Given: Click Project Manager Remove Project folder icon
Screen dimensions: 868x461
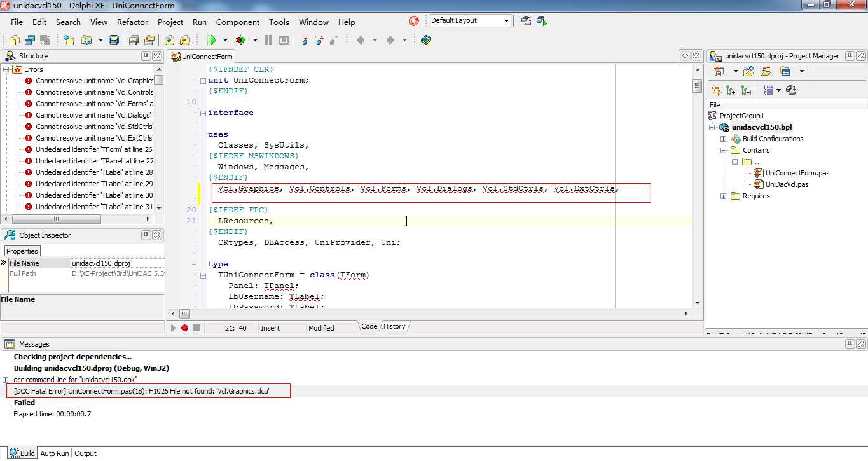Looking at the screenshot, I should click(766, 72).
